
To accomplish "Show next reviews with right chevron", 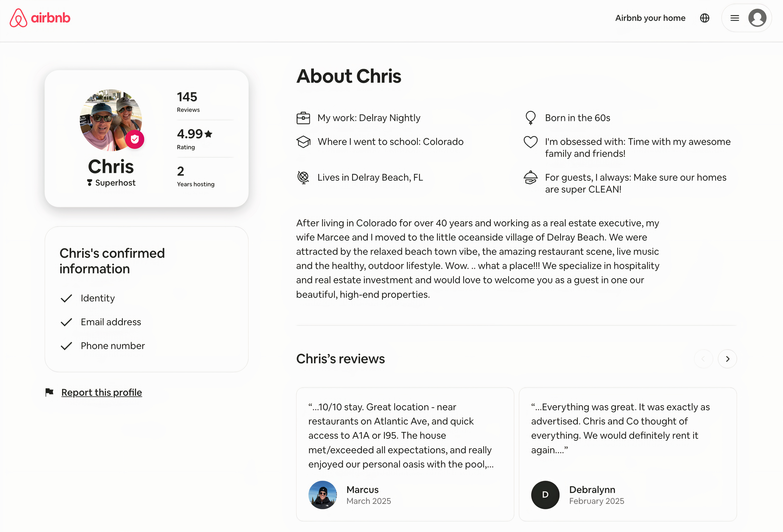I will [x=727, y=359].
